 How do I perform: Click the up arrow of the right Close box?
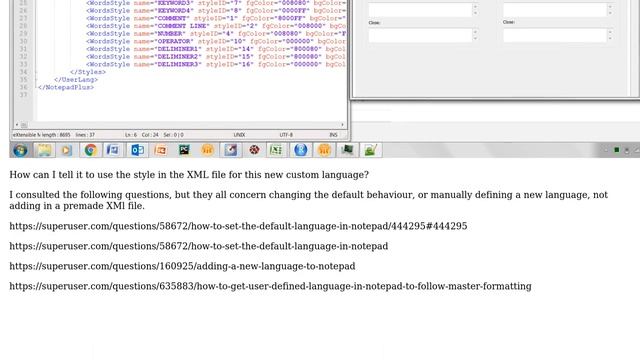[x=610, y=32]
